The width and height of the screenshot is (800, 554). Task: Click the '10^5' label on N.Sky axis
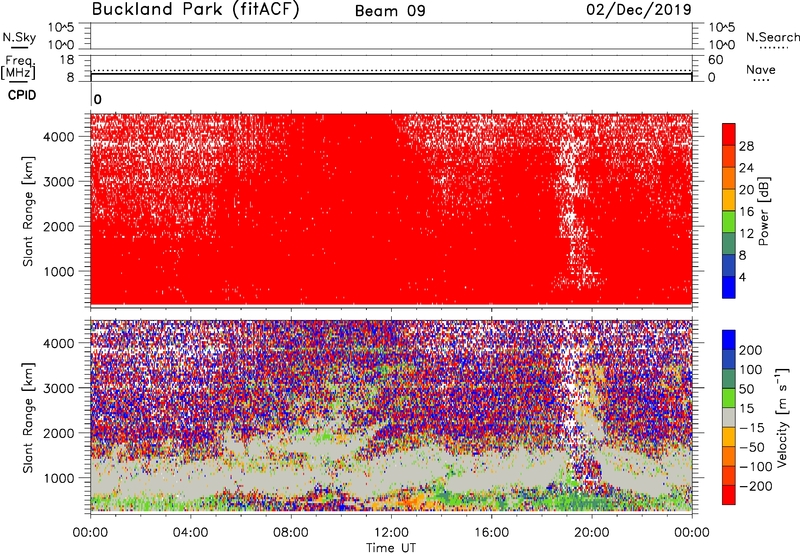[x=61, y=28]
